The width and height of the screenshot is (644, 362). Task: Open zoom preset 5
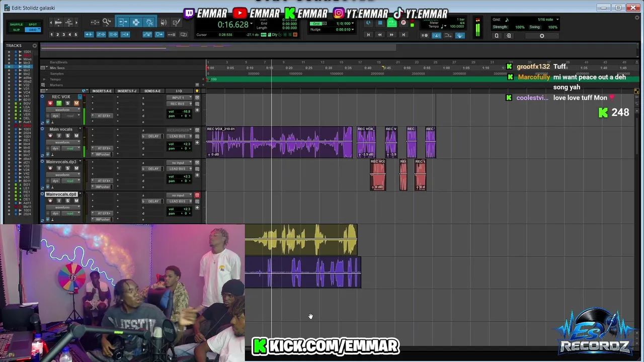(x=75, y=35)
